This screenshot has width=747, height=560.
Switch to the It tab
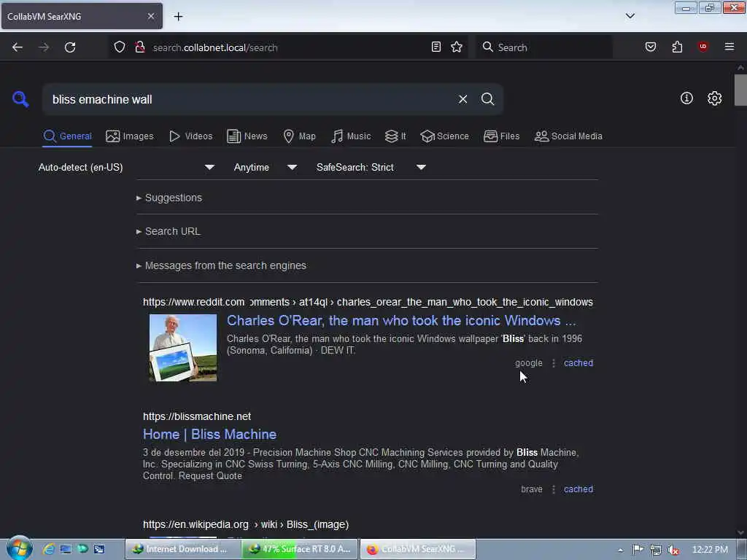click(x=395, y=136)
